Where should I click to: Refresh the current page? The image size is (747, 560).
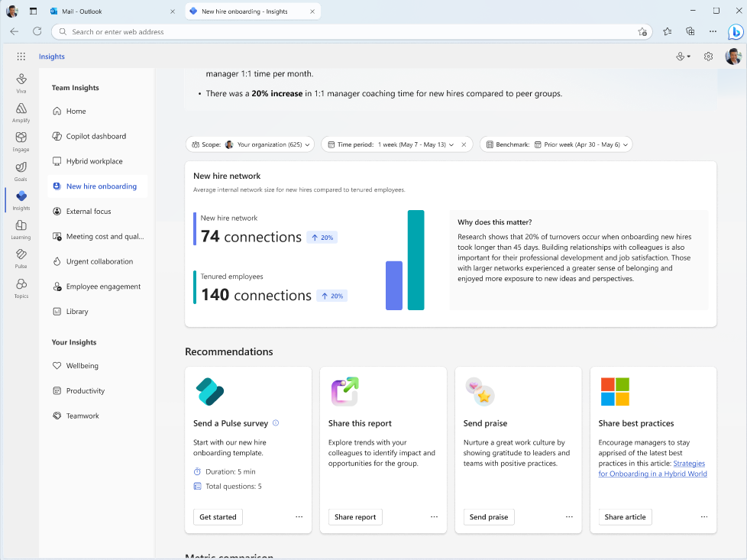point(37,31)
